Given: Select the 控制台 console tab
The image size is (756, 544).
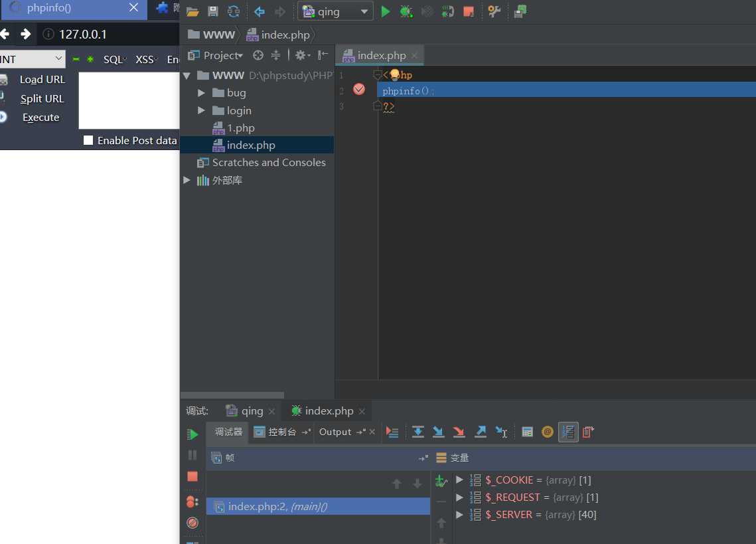Looking at the screenshot, I should pos(275,432).
